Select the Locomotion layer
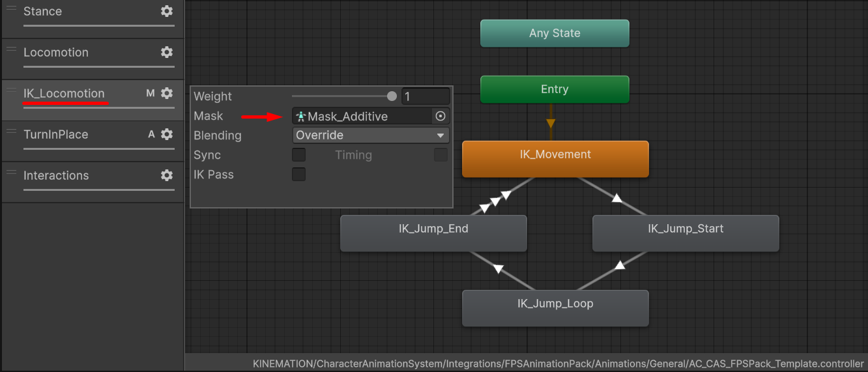Viewport: 868px width, 372px height. [x=93, y=59]
